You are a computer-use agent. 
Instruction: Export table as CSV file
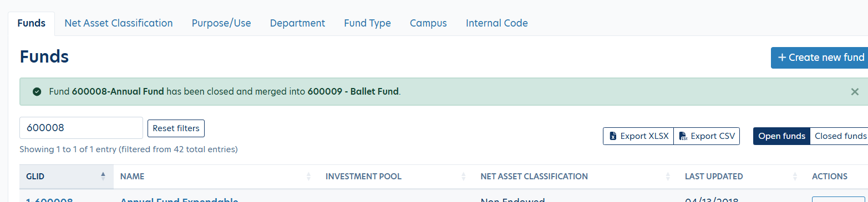pyautogui.click(x=707, y=136)
